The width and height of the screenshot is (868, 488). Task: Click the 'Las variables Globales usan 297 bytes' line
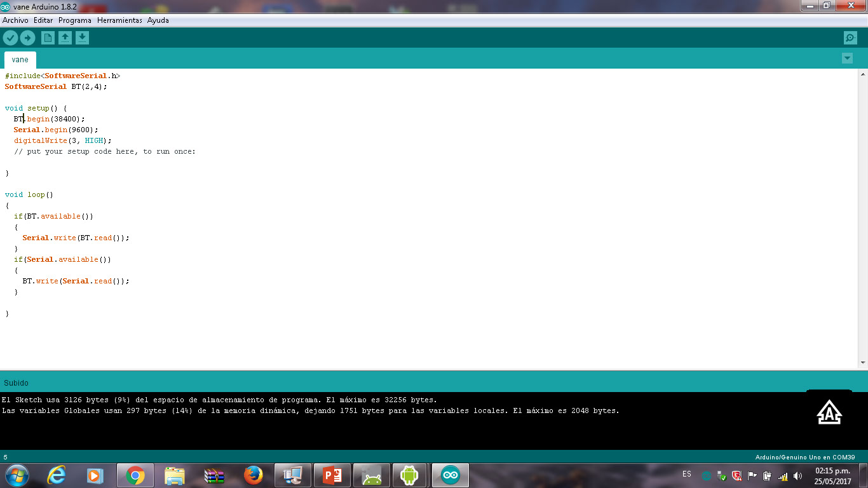pos(311,410)
